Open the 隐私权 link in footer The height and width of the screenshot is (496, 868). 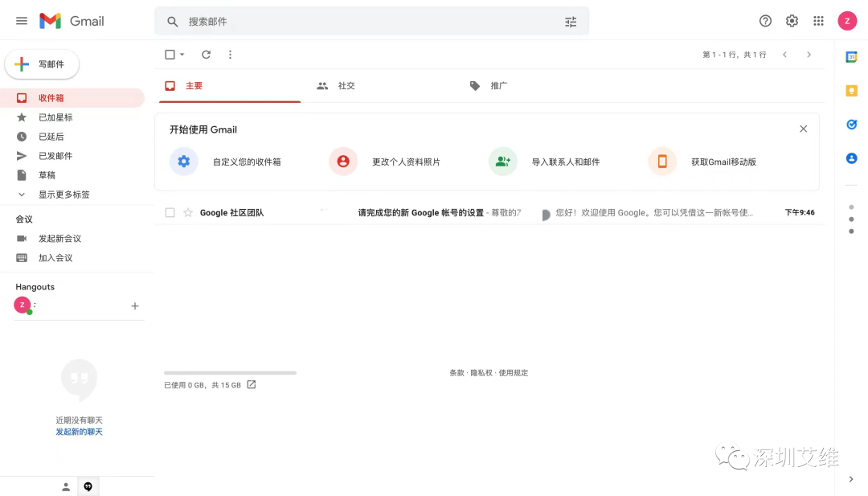point(481,372)
